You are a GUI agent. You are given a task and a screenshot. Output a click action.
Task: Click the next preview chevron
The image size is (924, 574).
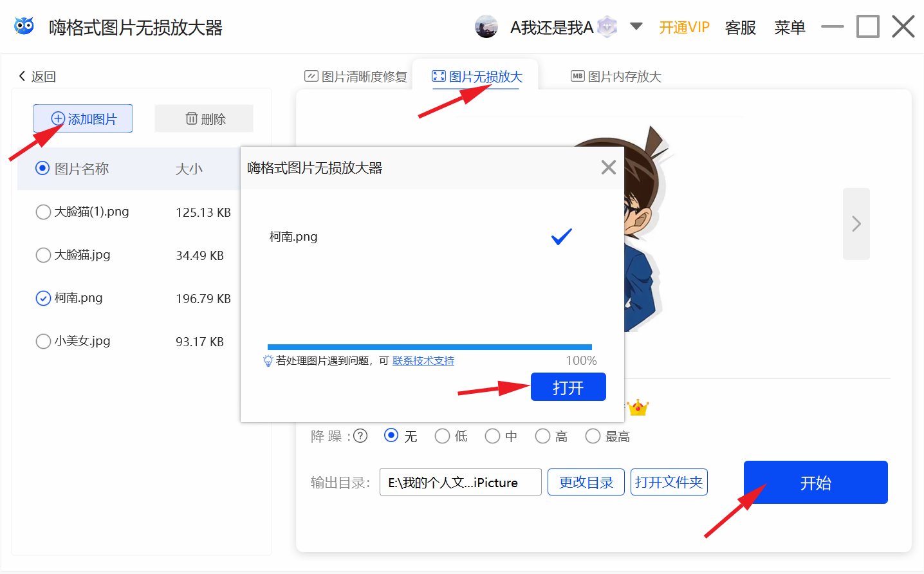tap(856, 224)
